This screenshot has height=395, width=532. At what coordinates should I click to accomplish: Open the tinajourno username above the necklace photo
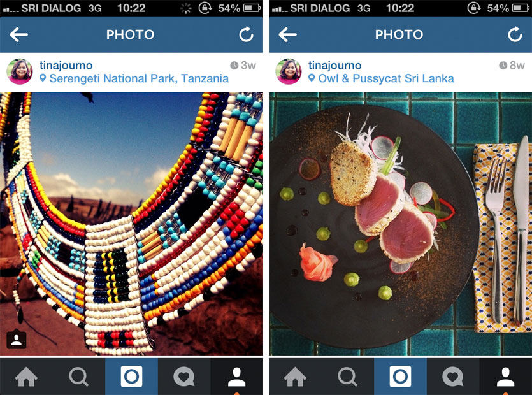pyautogui.click(x=66, y=65)
